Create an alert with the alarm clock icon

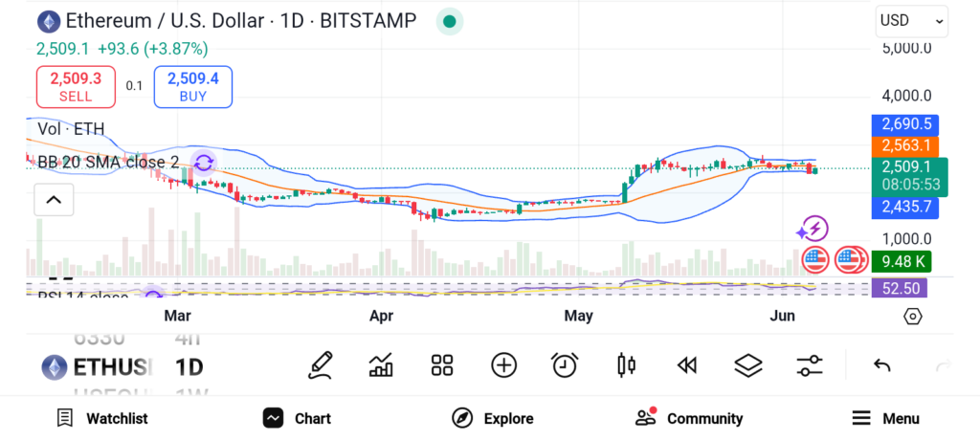click(x=565, y=365)
